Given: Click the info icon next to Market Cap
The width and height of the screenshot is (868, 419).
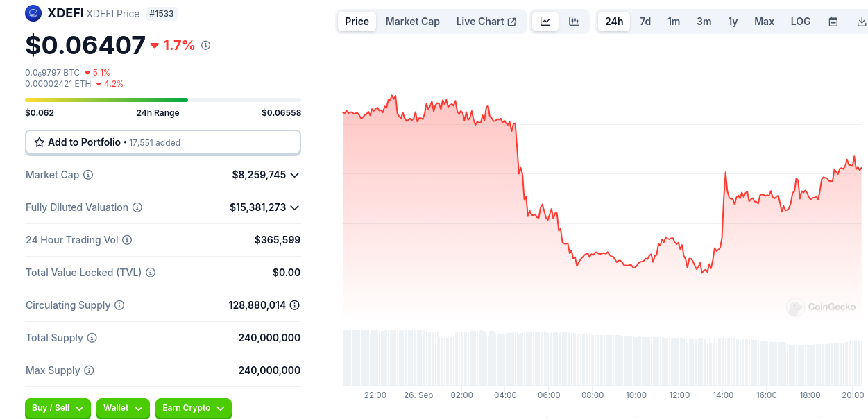Looking at the screenshot, I should 88,175.
